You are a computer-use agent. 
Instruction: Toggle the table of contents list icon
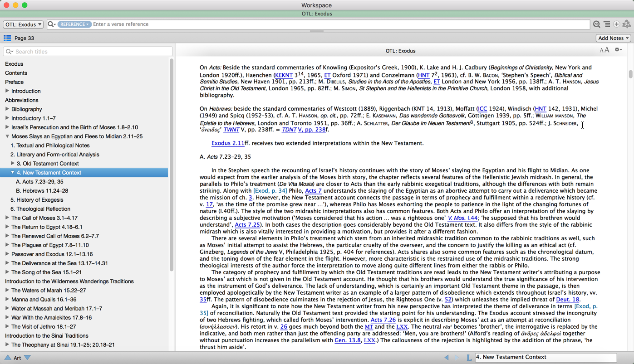7,38
